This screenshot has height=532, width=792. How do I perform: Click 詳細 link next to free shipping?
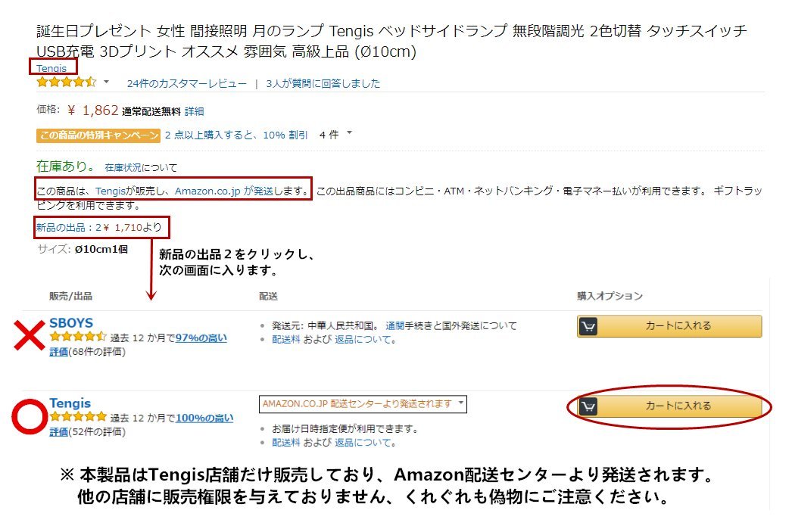[x=194, y=111]
